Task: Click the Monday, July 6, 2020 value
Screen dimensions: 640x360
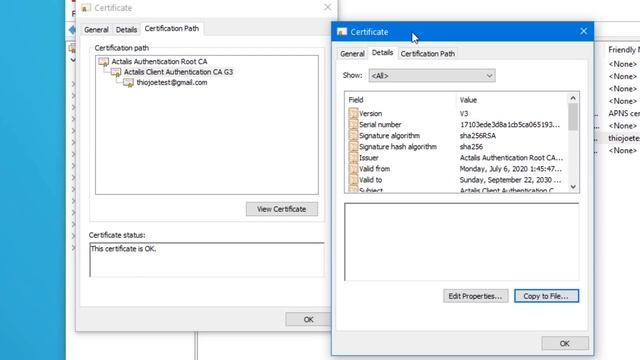Action: 510,169
